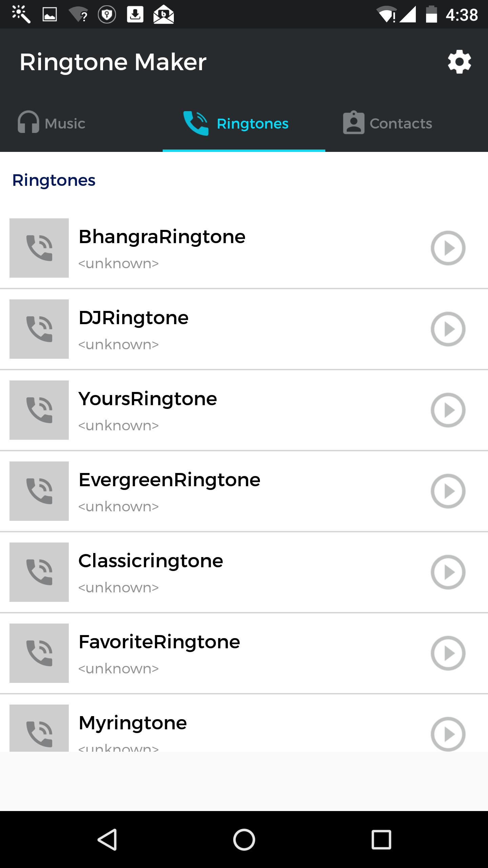Play the FavoriteRingtone preview
This screenshot has height=868, width=488.
[448, 653]
